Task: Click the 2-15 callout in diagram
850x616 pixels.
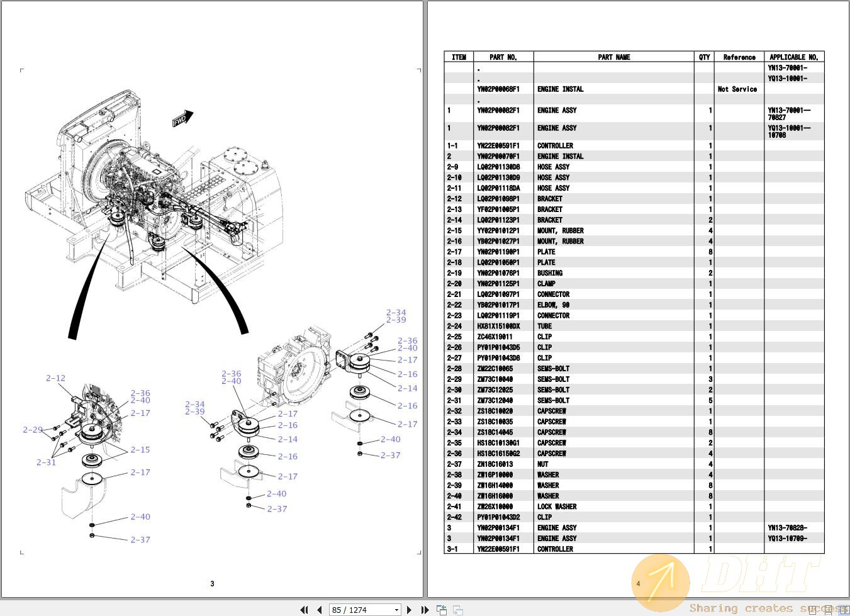Action: click(140, 450)
